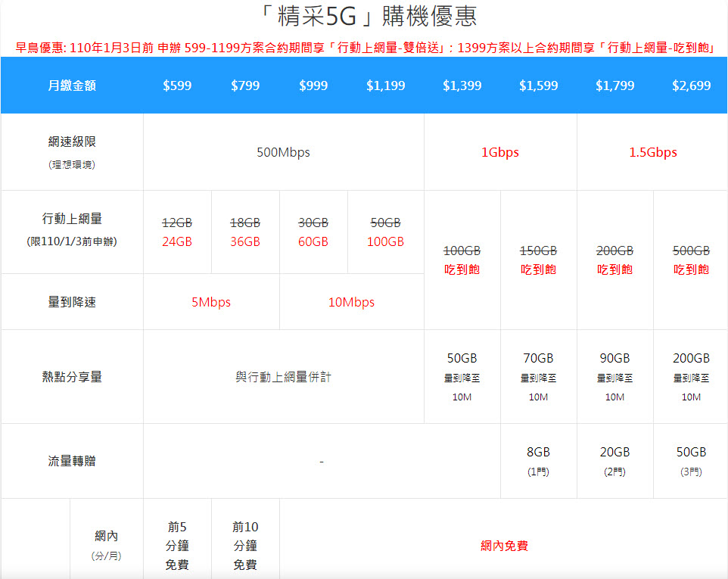Select the red 24GB data allowance
Screen dimensions: 728x579
click(x=177, y=242)
